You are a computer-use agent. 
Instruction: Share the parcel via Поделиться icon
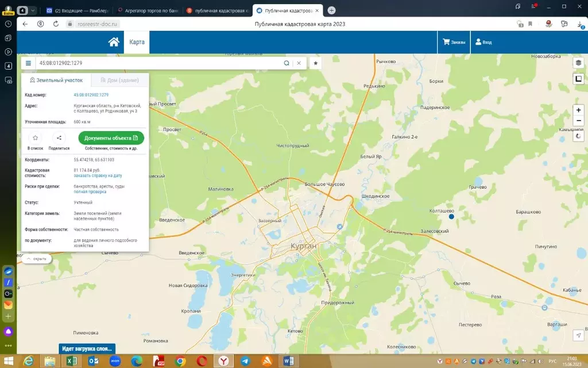pos(59,138)
